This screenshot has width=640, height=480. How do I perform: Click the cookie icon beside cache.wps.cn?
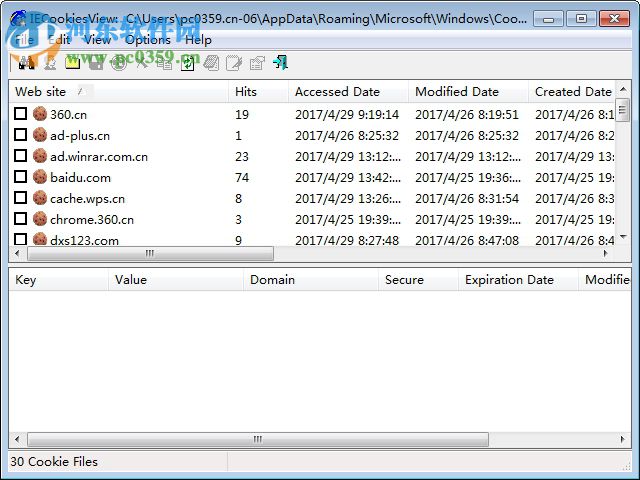coord(40,198)
